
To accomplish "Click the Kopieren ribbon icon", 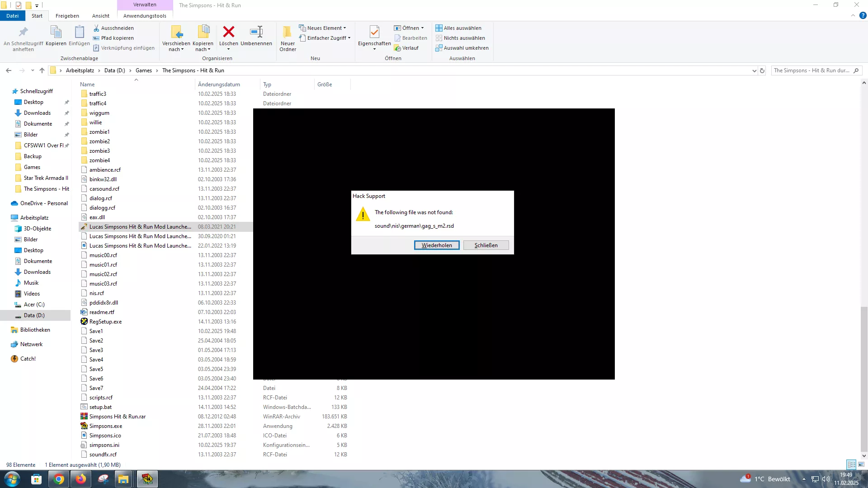I will point(56,32).
